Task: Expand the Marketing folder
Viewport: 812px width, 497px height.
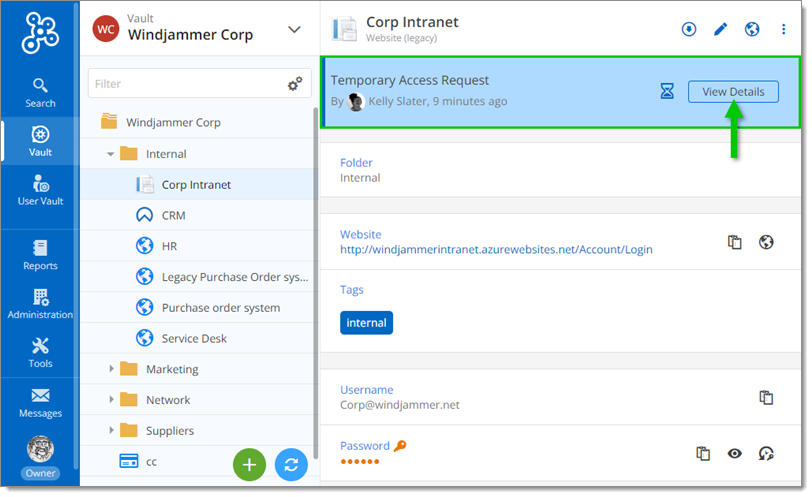Action: coord(112,369)
